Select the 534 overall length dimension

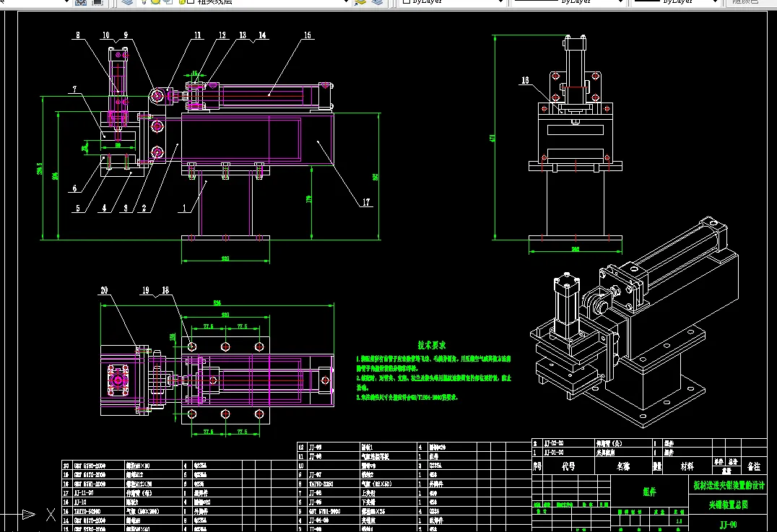[x=217, y=302]
